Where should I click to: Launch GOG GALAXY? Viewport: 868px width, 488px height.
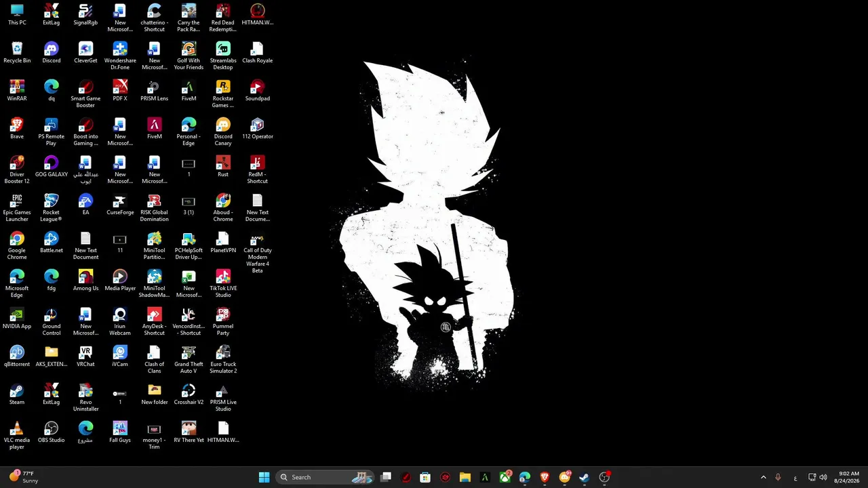(x=51, y=167)
